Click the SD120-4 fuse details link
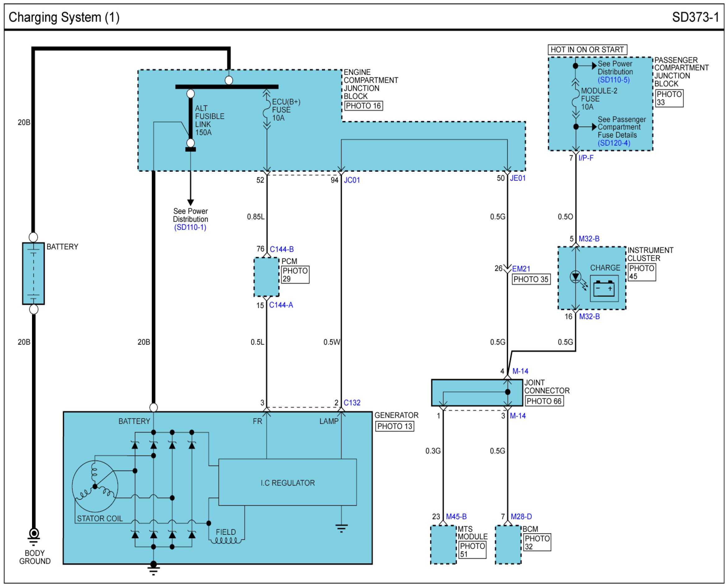Image resolution: width=728 pixels, height=587 pixels. [x=614, y=143]
